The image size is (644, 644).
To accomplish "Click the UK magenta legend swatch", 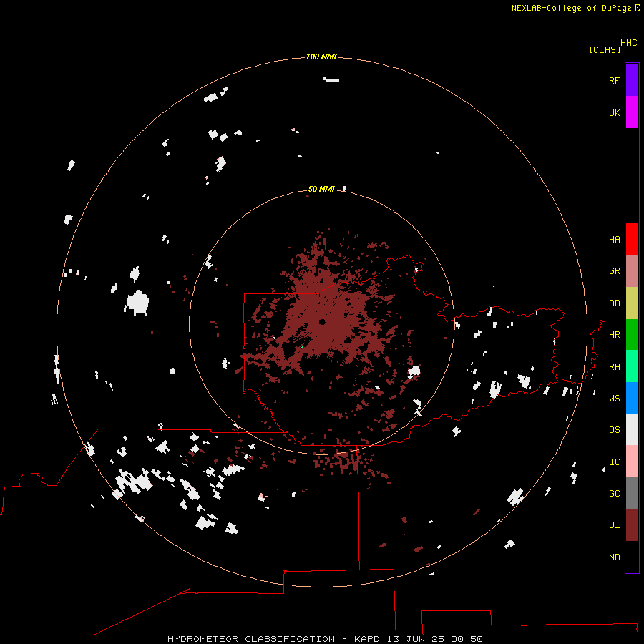I will tap(632, 112).
